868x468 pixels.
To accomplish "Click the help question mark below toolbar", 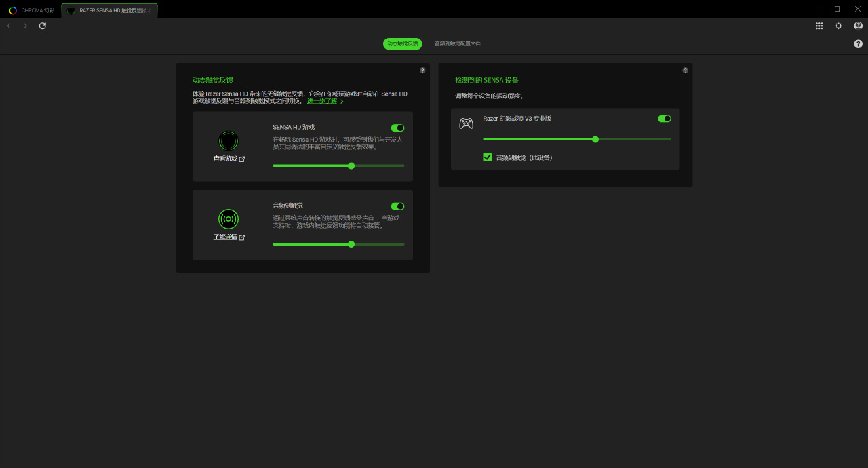I will click(858, 43).
